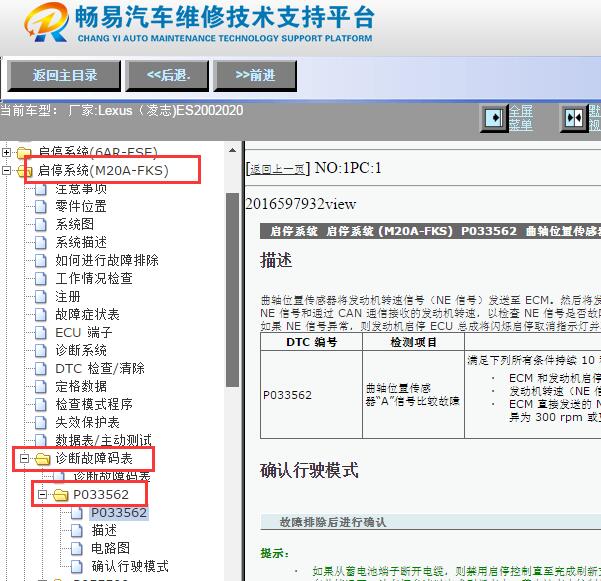Open the 故障症状表 page

click(87, 314)
